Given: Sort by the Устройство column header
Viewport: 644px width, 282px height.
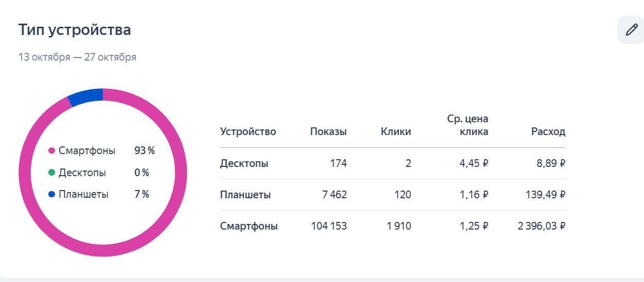Looking at the screenshot, I should click(248, 131).
